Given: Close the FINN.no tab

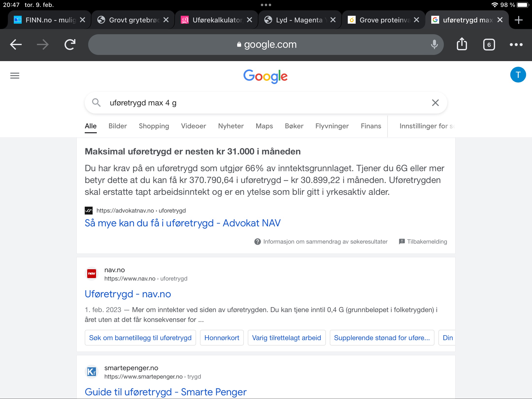Looking at the screenshot, I should [x=83, y=20].
